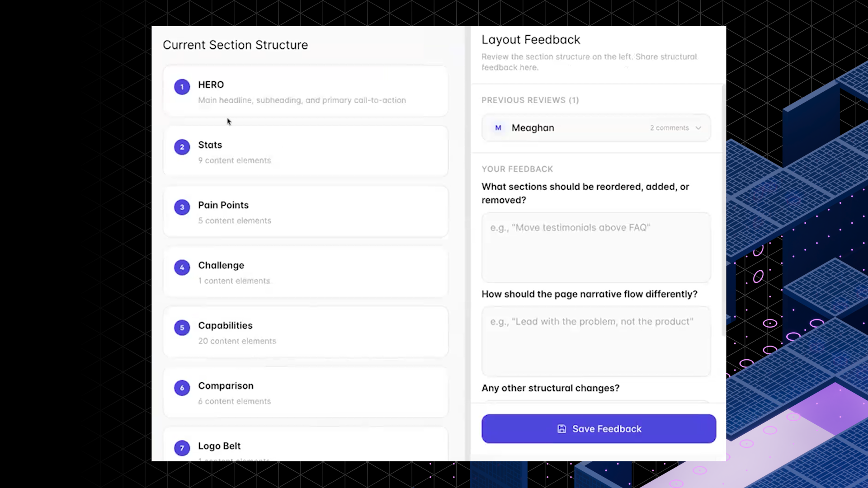This screenshot has width=868, height=488.
Task: Click the number 6 badge beside Comparison
Action: click(182, 388)
